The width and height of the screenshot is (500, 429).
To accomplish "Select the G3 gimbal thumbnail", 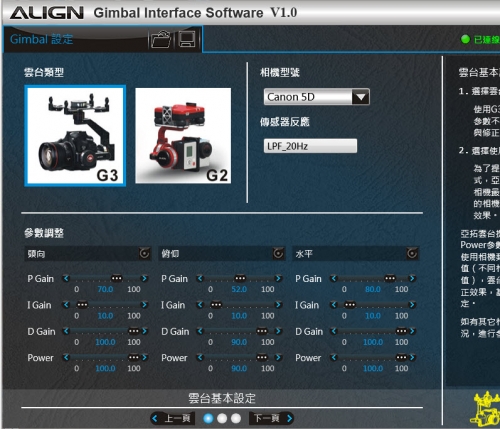I will (x=75, y=135).
